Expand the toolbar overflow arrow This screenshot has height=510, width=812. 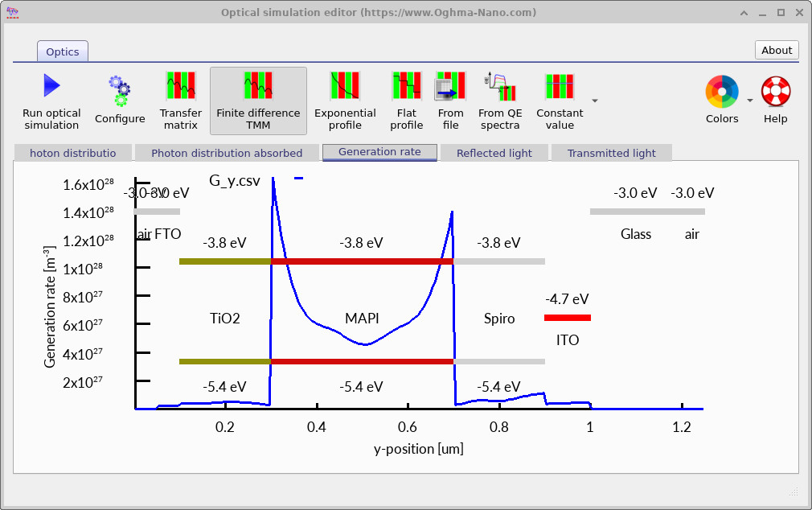[x=595, y=101]
